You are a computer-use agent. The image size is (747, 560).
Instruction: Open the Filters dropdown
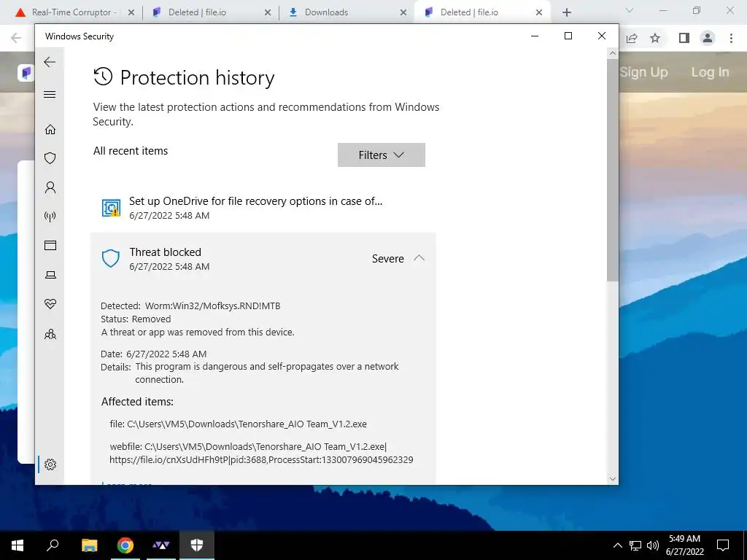click(381, 155)
